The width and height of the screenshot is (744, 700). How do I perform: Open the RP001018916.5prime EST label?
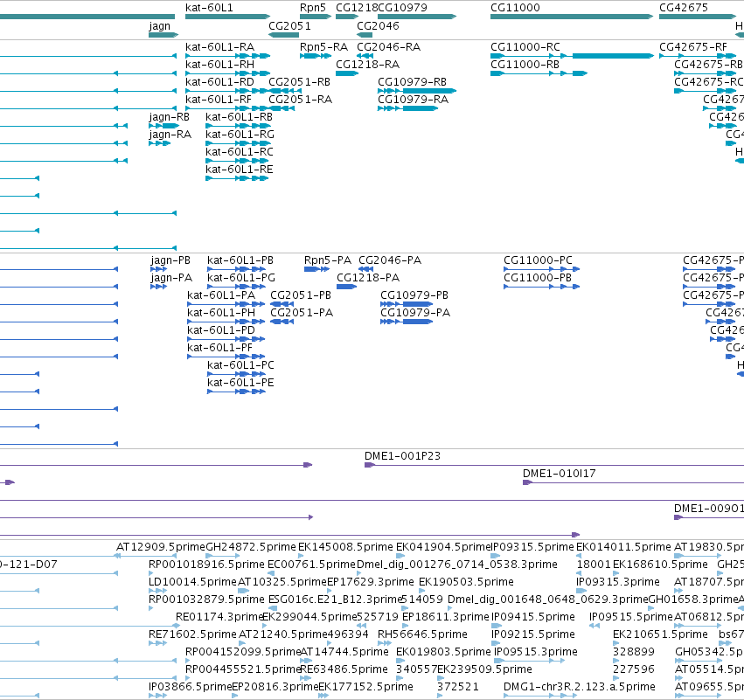206,565
